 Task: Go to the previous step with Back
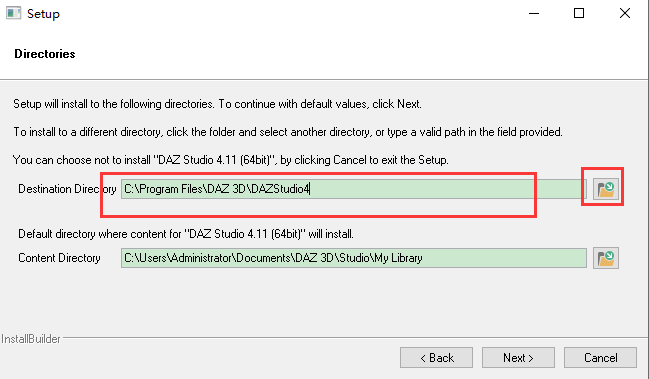coord(436,357)
